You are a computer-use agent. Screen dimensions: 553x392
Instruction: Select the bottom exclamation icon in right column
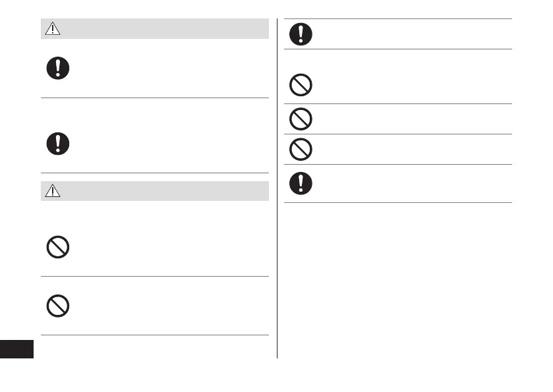(x=301, y=183)
